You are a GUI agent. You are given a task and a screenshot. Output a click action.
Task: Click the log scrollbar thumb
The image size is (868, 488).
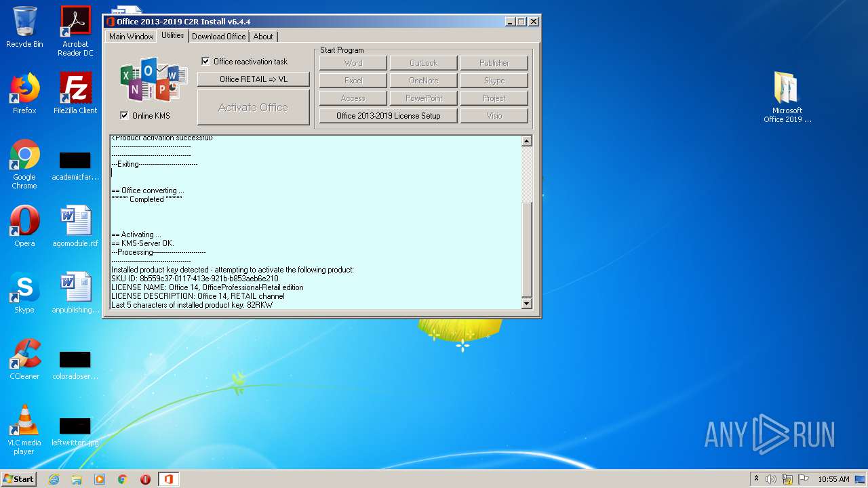527,250
